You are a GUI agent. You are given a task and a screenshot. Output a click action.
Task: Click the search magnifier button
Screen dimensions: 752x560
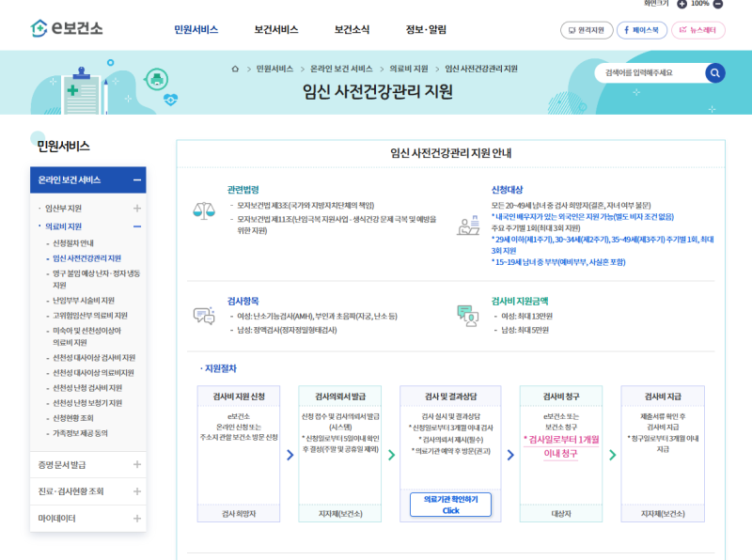coord(715,73)
